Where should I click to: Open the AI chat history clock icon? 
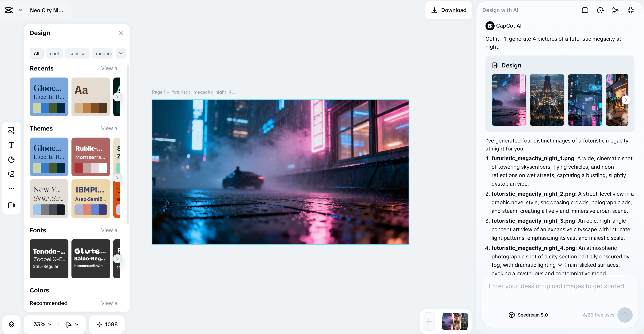coord(600,10)
